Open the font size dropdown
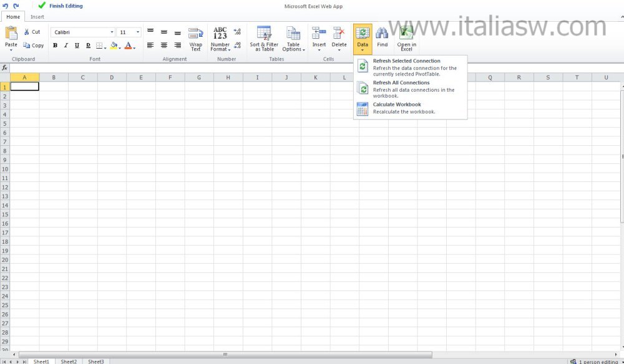 tap(138, 32)
